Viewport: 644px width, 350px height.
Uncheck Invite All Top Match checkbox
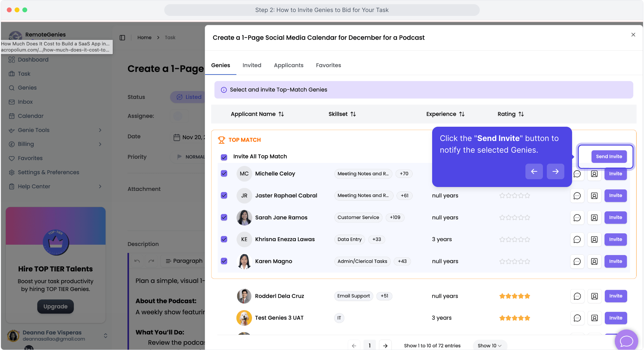coord(224,157)
